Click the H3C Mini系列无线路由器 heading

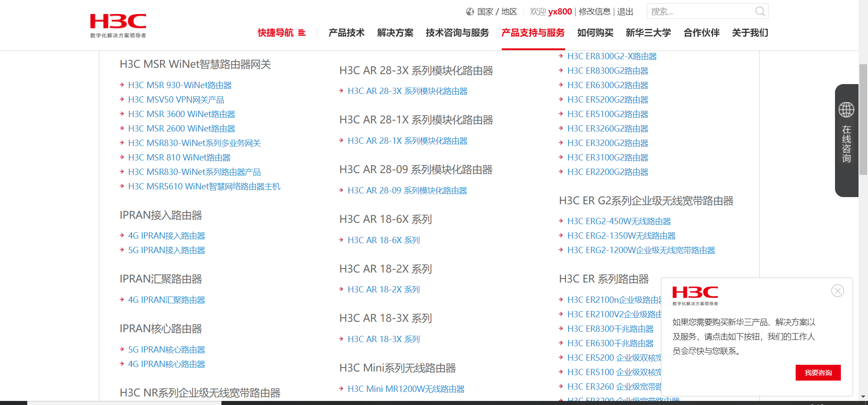coord(398,368)
